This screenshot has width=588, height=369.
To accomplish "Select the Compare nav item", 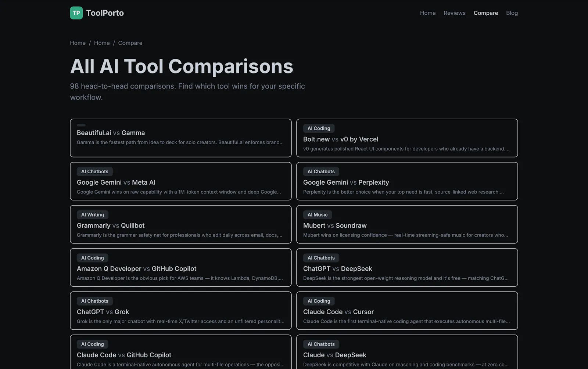I will [486, 13].
